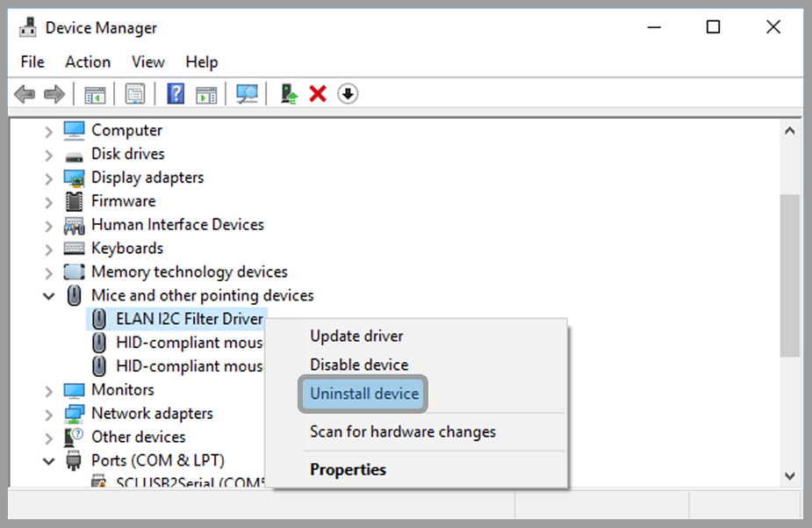Click the Disable device down-arrow toolbar icon
812x528 pixels.
(x=347, y=94)
